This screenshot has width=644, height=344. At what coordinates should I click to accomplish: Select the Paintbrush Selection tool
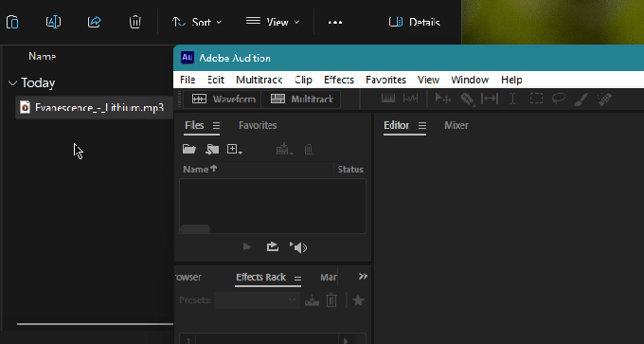(581, 100)
